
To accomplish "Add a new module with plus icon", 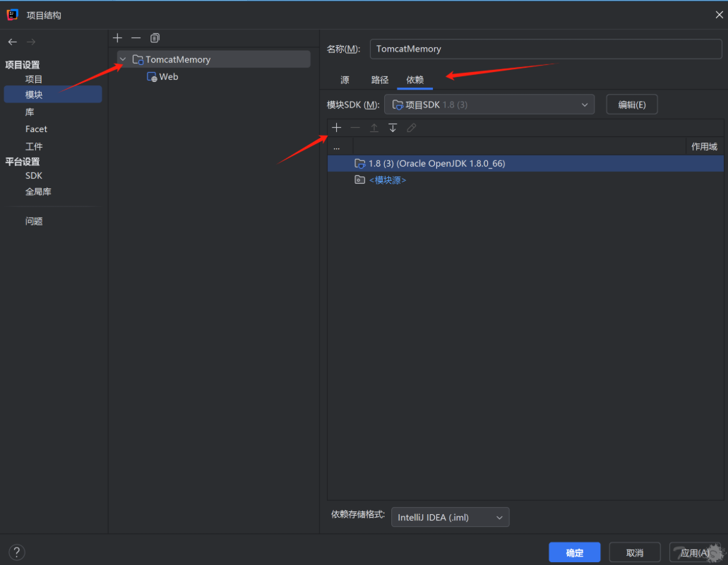I will [117, 38].
